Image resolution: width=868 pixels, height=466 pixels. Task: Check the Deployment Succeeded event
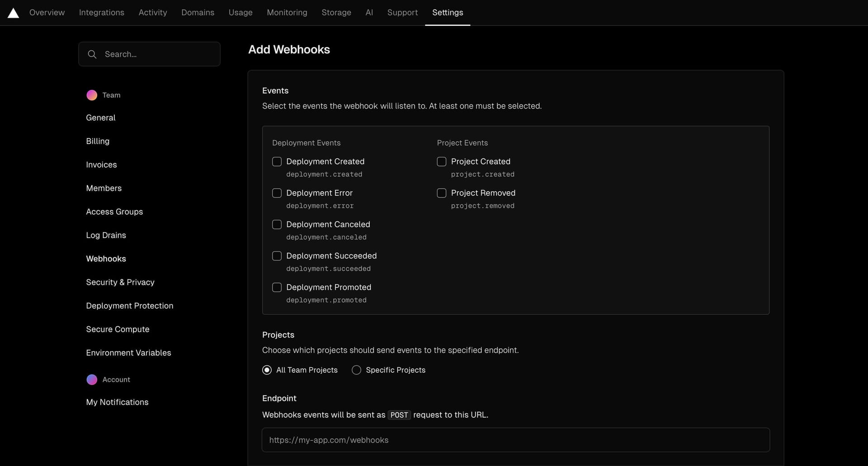(x=277, y=256)
